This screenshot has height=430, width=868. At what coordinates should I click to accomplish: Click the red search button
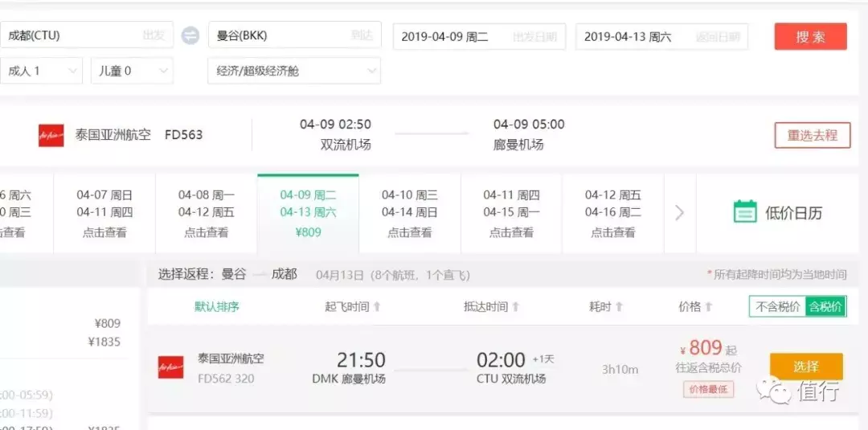pos(810,36)
